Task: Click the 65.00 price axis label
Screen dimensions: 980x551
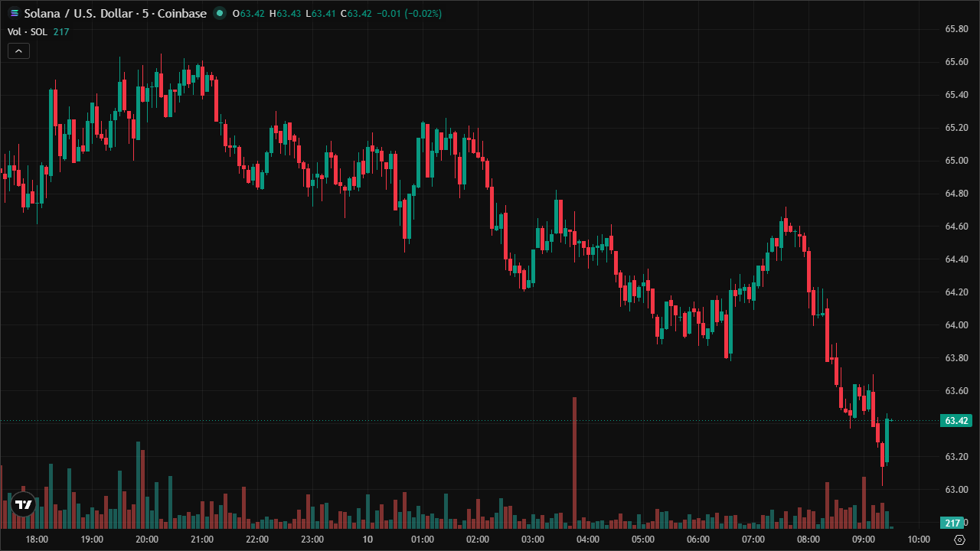Action: pos(957,161)
